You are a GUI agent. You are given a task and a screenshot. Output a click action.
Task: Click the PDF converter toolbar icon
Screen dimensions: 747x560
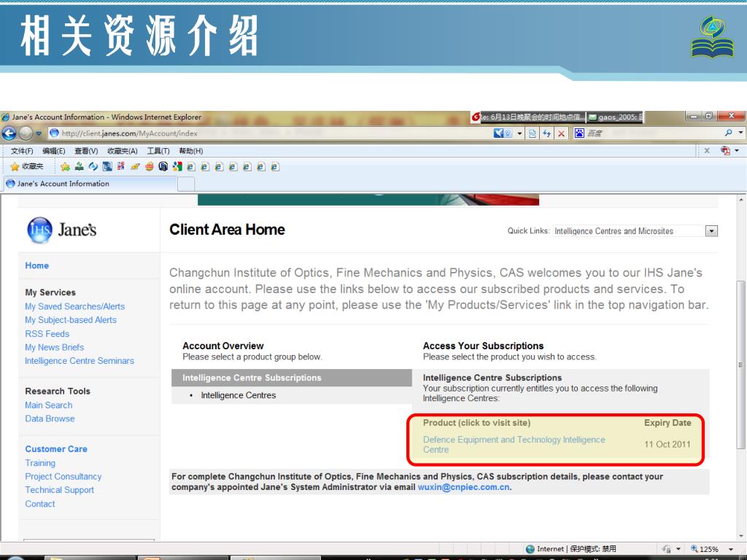[726, 150]
